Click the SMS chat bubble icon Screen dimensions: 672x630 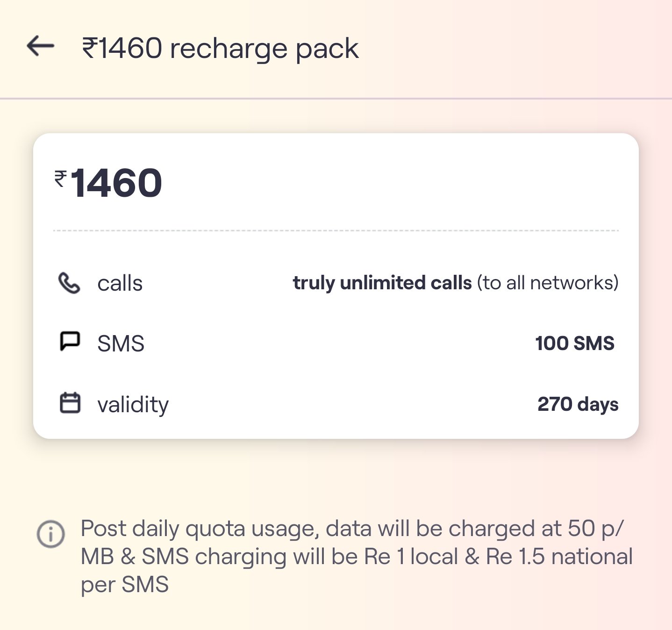click(x=70, y=342)
